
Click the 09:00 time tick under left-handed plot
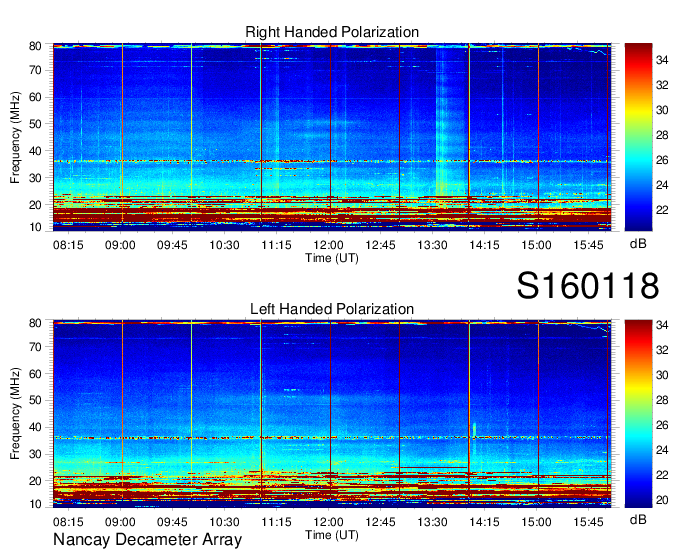coord(120,522)
